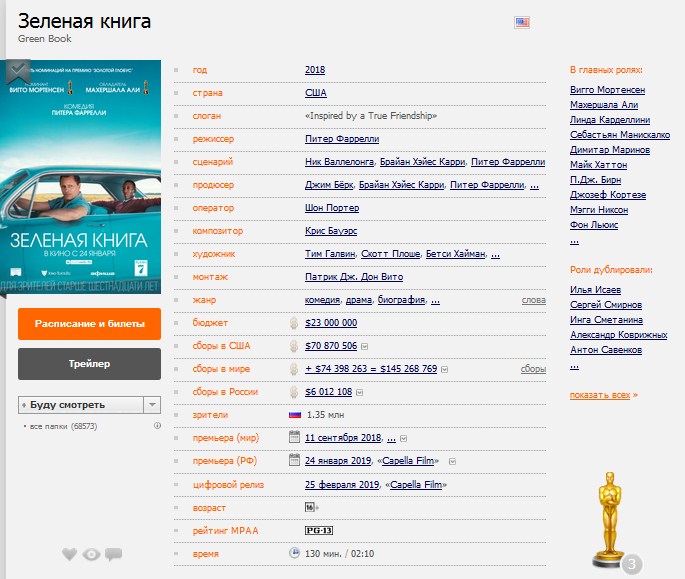This screenshot has width=685, height=579.
Task: Expand the USA box office details arrow
Action: point(367,346)
